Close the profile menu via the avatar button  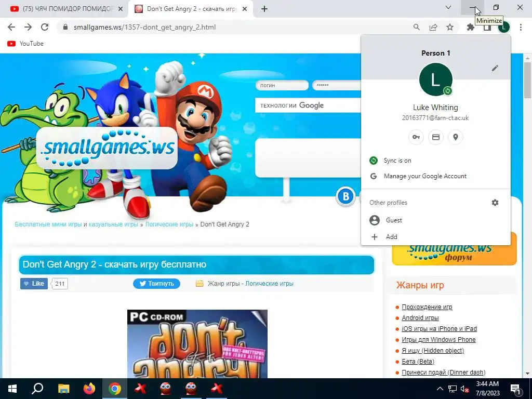tap(504, 27)
